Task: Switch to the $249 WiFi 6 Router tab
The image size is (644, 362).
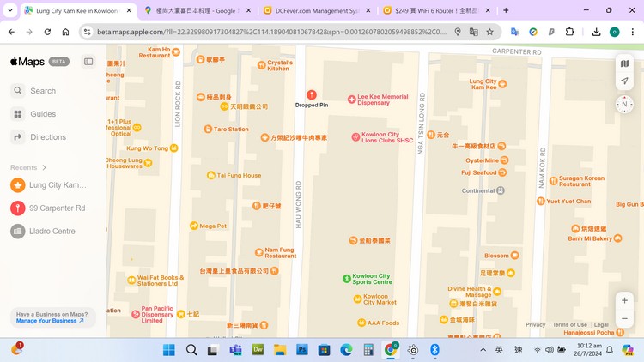Action: pyautogui.click(x=436, y=10)
